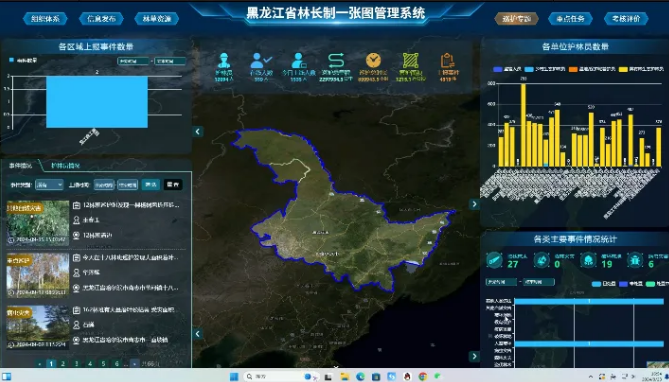Collapse the upper right panel with arrow
This screenshot has height=382, width=669.
coord(474,204)
